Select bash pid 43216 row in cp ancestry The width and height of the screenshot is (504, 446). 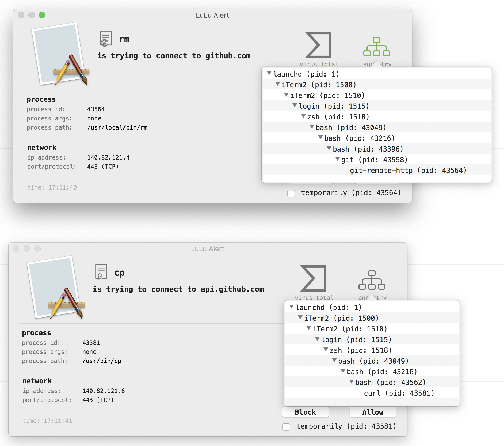[372, 372]
